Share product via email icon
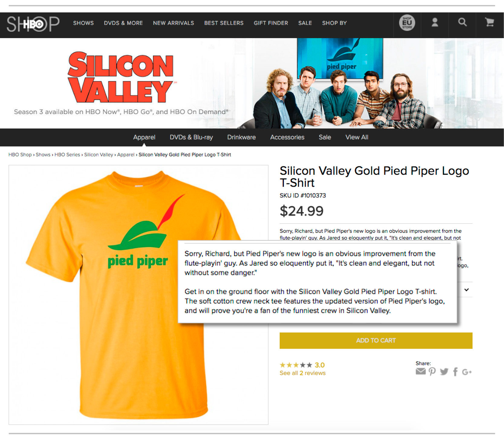The height and width of the screenshot is (441, 504). pos(421,371)
